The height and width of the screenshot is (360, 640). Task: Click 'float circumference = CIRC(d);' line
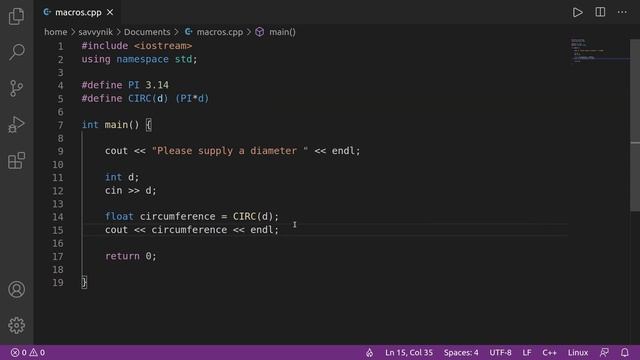click(192, 216)
